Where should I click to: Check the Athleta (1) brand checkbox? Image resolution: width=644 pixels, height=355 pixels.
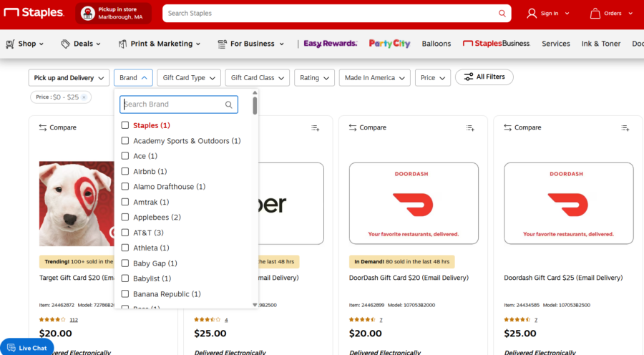click(x=125, y=248)
